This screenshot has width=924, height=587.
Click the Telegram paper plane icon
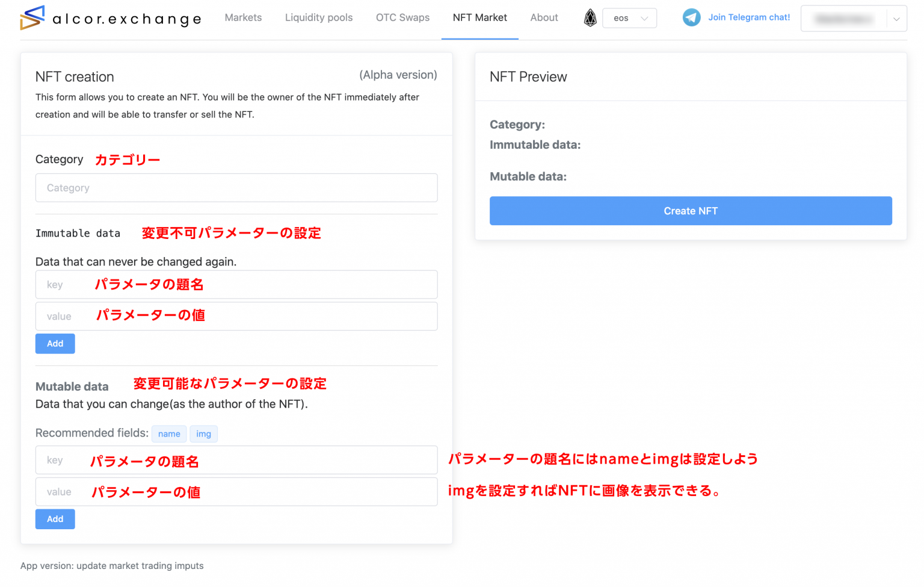tap(691, 17)
